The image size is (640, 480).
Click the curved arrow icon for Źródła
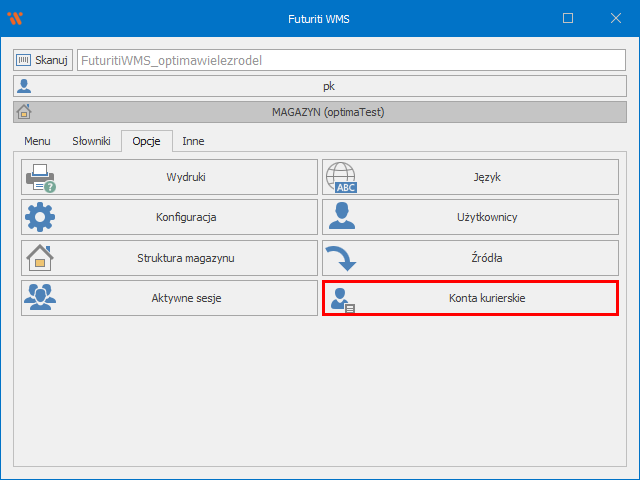[342, 258]
